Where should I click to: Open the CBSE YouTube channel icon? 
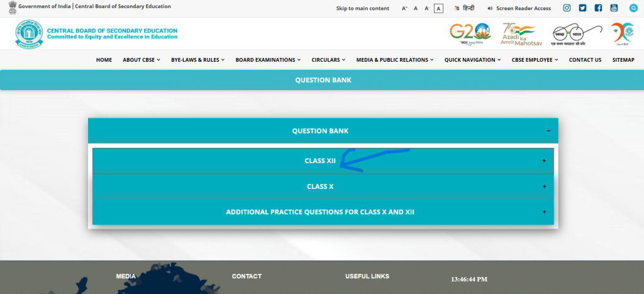(x=614, y=8)
